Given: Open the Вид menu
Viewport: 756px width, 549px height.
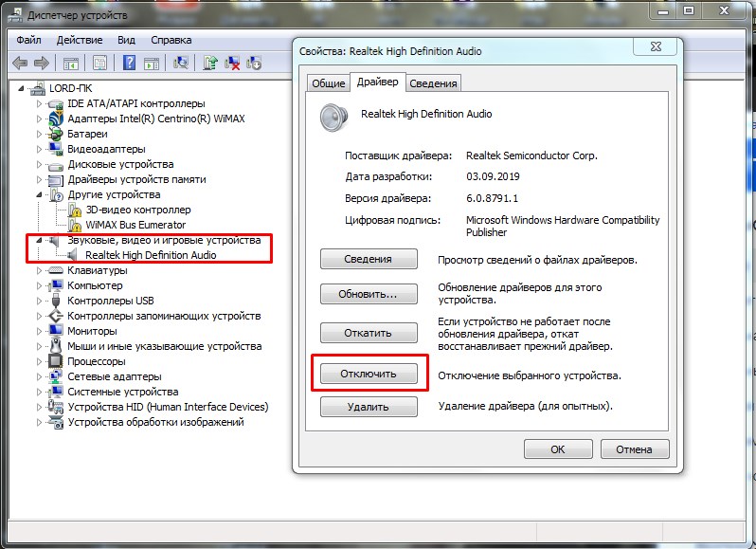Looking at the screenshot, I should pos(126,40).
